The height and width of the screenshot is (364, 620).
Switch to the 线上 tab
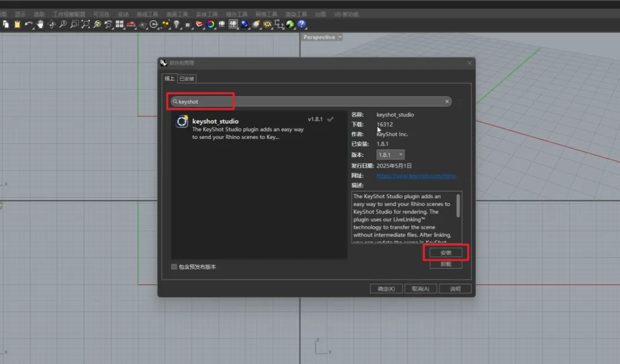pyautogui.click(x=170, y=78)
